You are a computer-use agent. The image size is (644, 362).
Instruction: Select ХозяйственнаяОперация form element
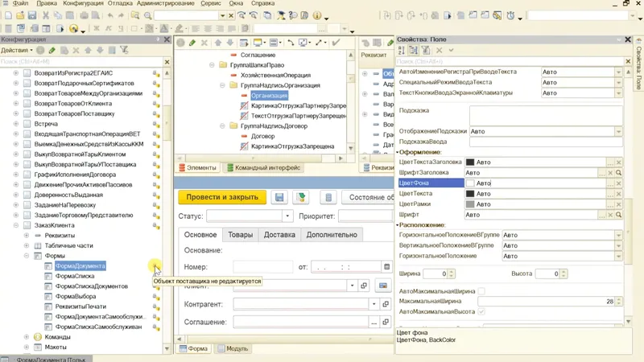275,75
